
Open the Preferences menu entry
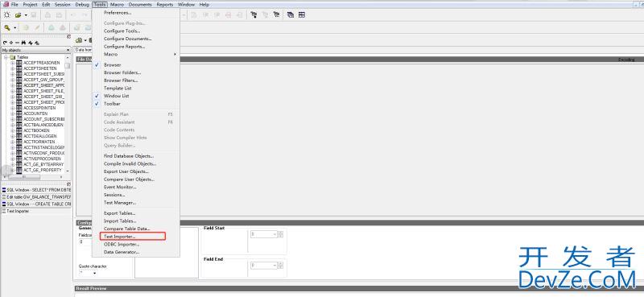(x=118, y=12)
